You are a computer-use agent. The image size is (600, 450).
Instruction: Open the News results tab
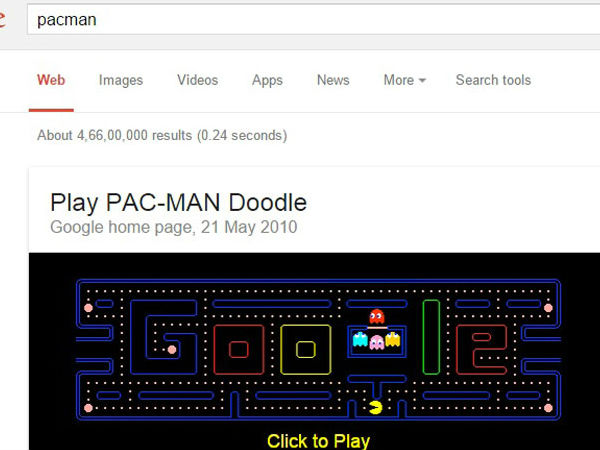coord(333,80)
